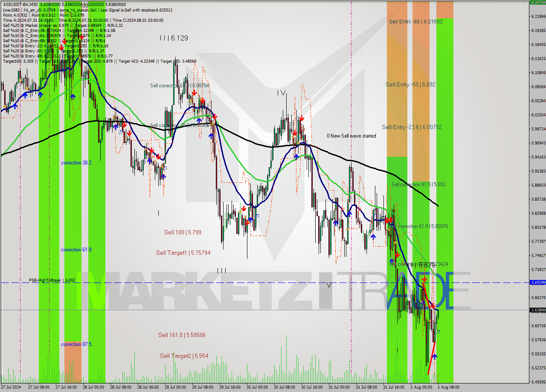The image size is (546, 392).
Task: Click the '27 Jul 2024' time axis label
Action: pyautogui.click(x=11, y=387)
